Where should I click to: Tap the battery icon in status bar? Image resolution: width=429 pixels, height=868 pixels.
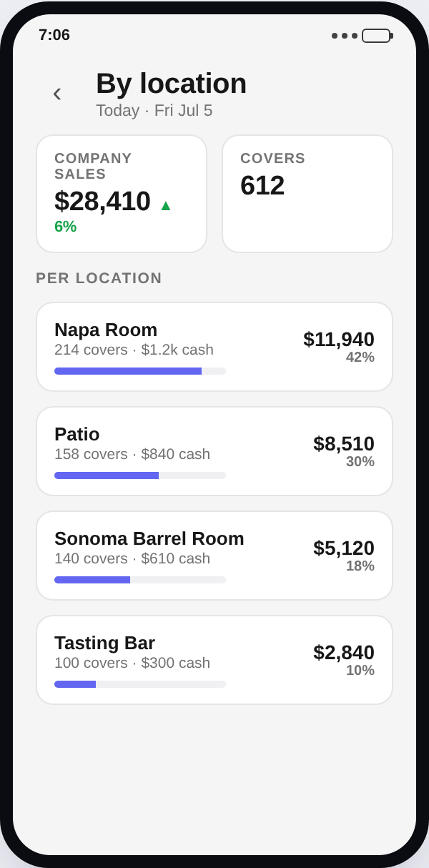pos(378,36)
